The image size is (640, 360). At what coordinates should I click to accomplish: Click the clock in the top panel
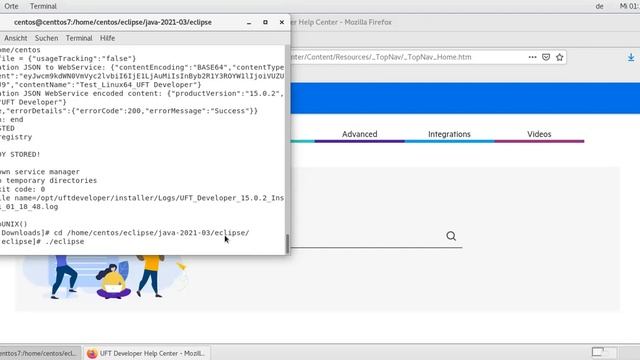coord(629,6)
